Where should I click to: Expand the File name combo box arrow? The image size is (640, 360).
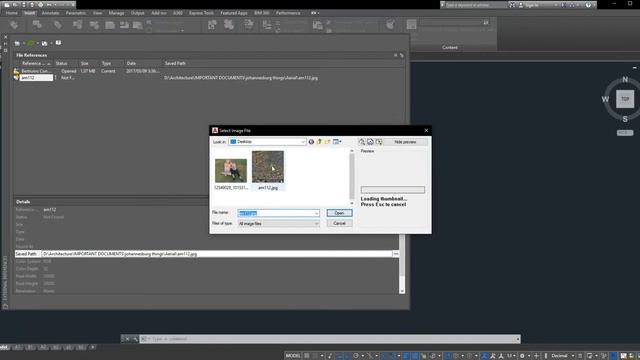coord(316,213)
